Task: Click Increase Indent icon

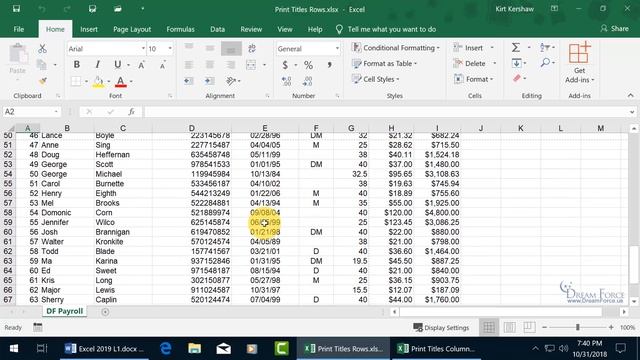Action: point(210,81)
